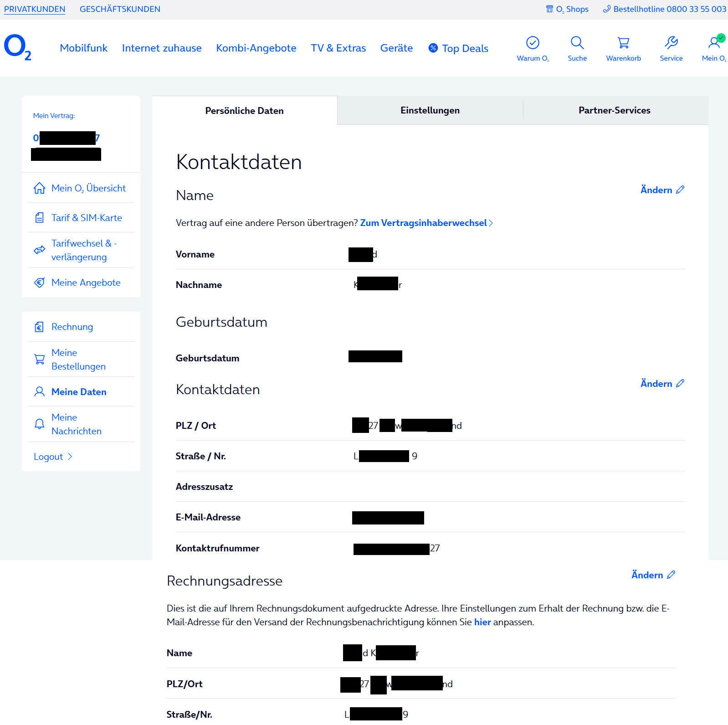The image size is (728, 725).
Task: Click the pencil icon beside Kontaktdaten Ändern
Action: pos(680,383)
